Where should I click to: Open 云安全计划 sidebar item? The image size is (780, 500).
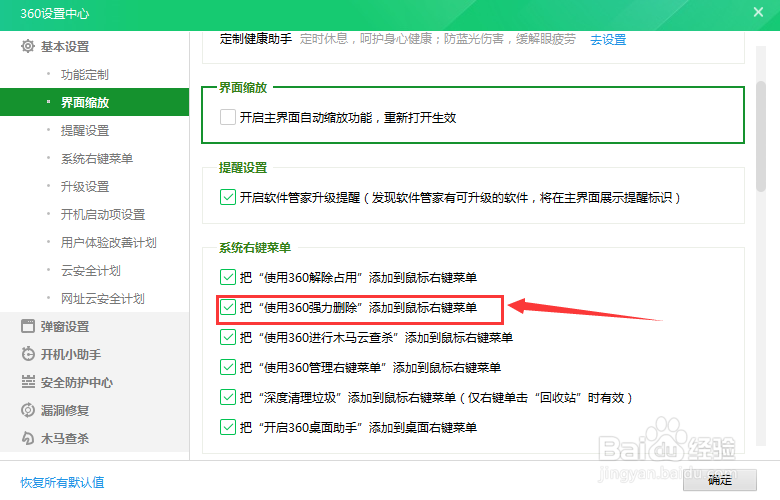[x=91, y=271]
